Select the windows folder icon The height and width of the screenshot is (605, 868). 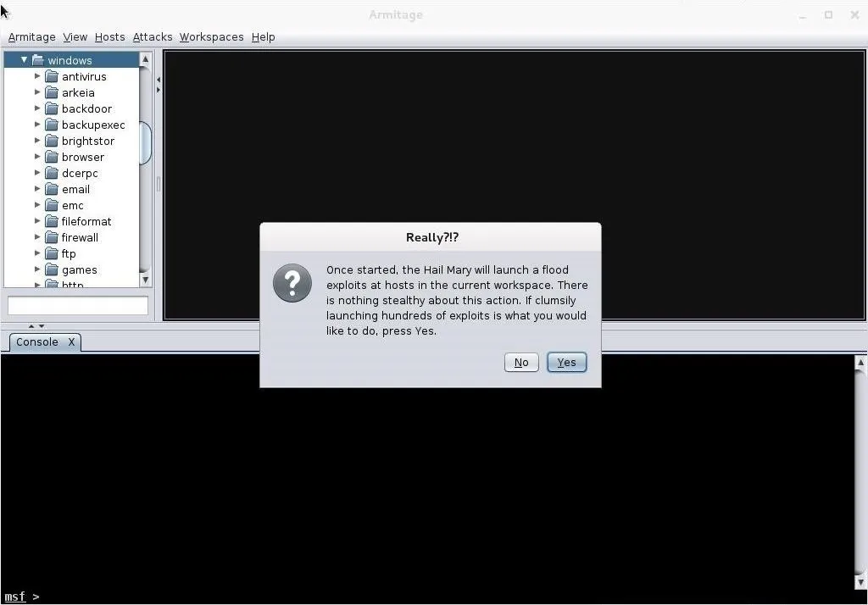tap(37, 60)
